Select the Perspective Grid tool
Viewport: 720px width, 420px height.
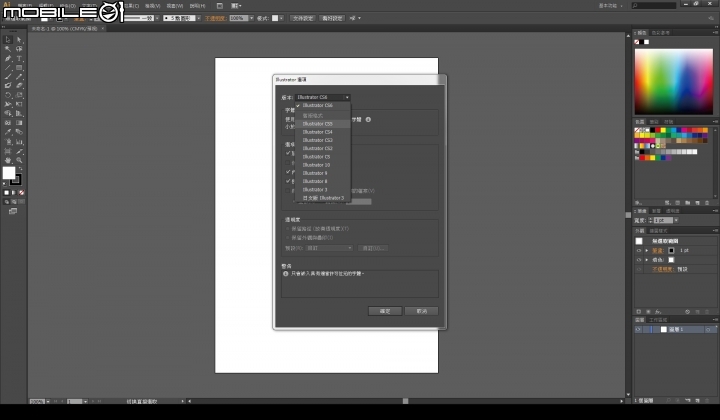[x=19, y=114]
